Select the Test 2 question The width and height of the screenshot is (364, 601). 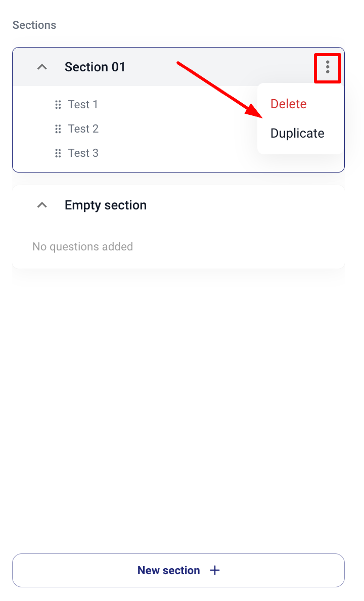pos(83,129)
